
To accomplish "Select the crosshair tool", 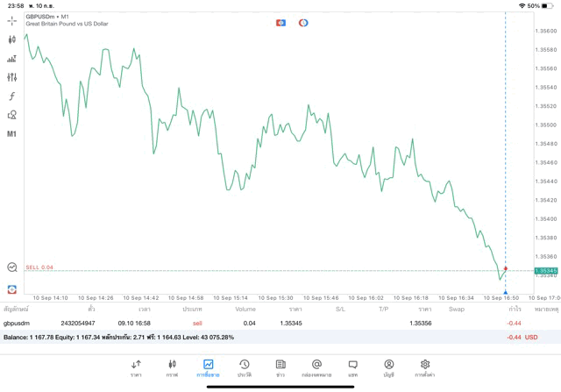I will click(12, 20).
